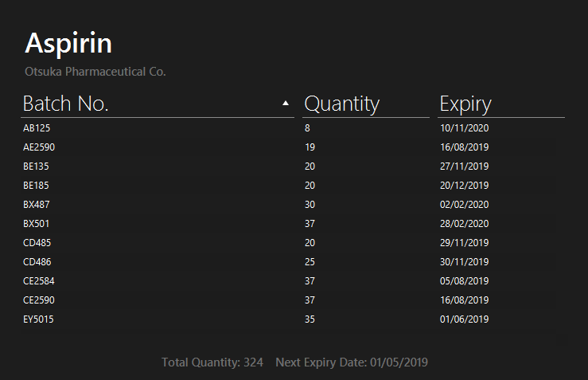Click the ascending sort arrow icon

click(286, 104)
